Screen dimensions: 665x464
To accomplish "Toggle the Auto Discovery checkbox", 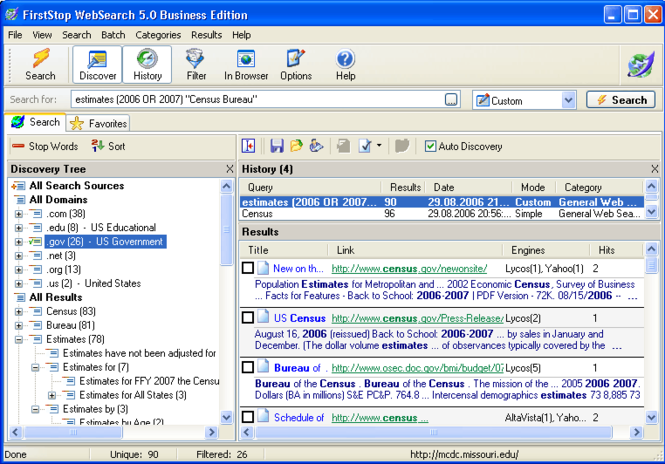I will pyautogui.click(x=431, y=146).
